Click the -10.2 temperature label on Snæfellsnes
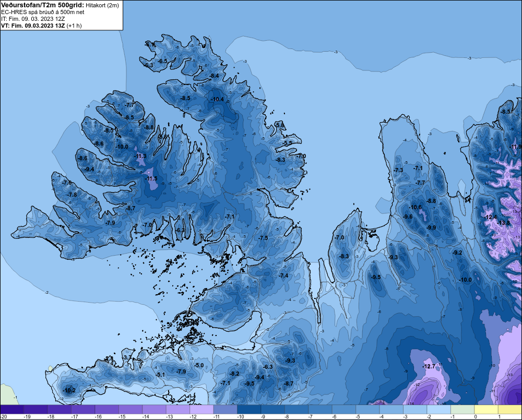 click(x=69, y=391)
